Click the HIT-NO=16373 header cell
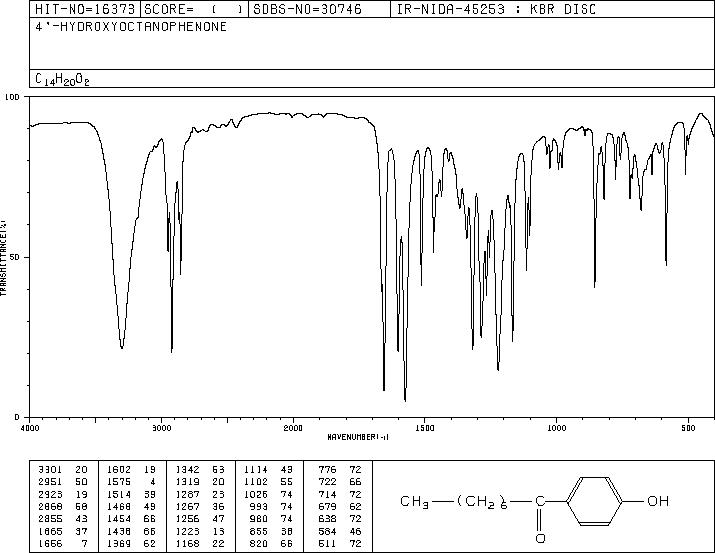Screen dimensions: 715x553 click(85, 9)
